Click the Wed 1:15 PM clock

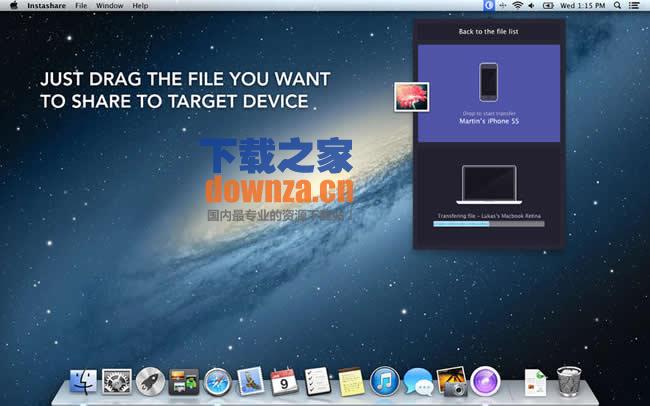(582, 5)
